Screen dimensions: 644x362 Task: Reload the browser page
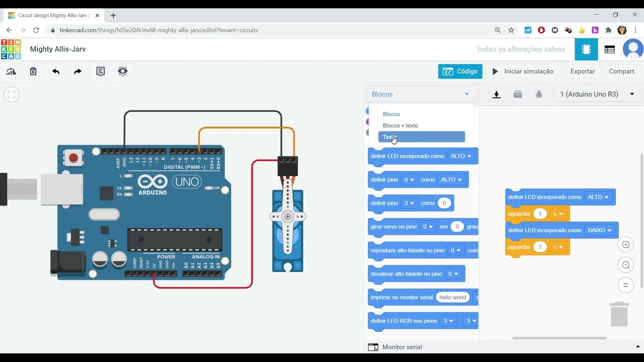click(36, 30)
